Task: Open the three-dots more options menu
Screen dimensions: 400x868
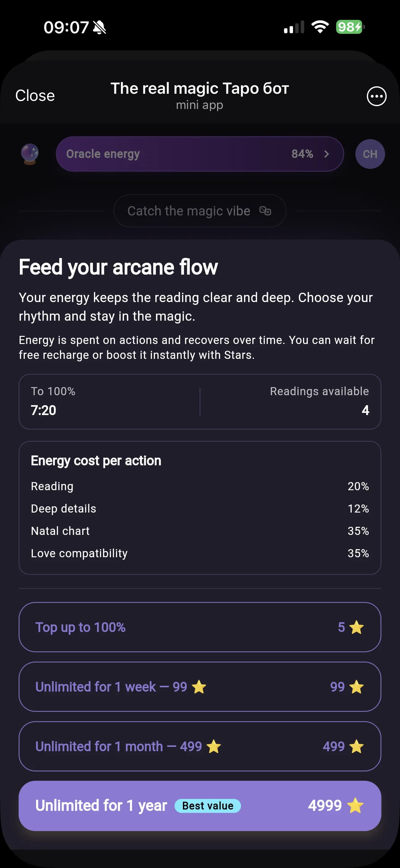Action: click(x=376, y=96)
